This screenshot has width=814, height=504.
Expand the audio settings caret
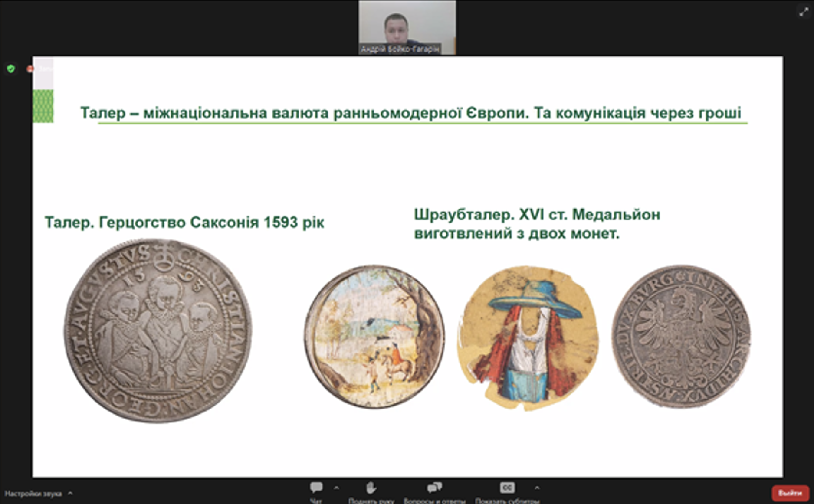(x=70, y=493)
